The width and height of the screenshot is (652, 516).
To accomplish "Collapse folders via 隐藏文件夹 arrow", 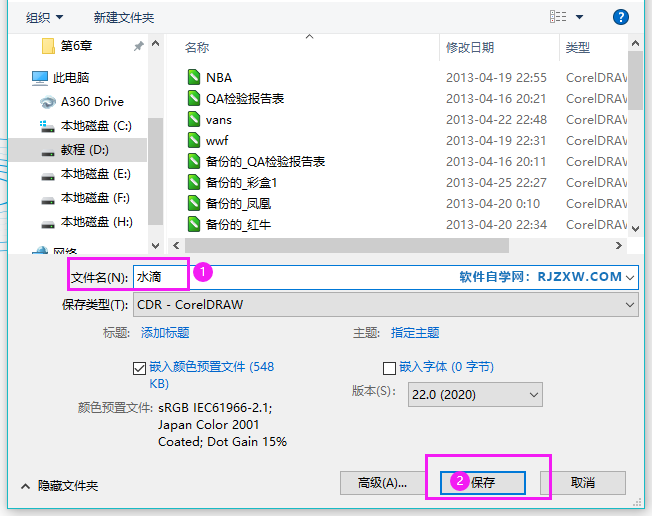I will coord(25,485).
